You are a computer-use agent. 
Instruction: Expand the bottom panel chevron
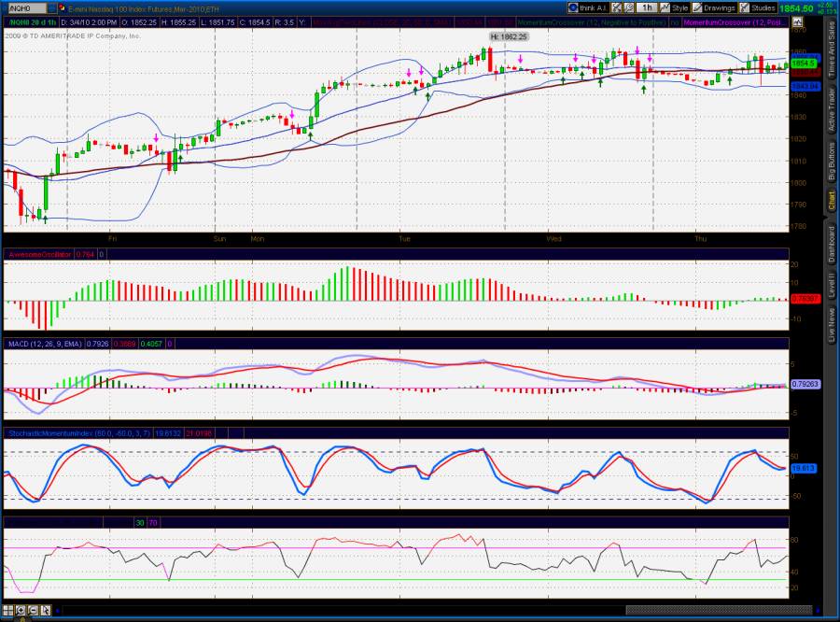pos(23,619)
